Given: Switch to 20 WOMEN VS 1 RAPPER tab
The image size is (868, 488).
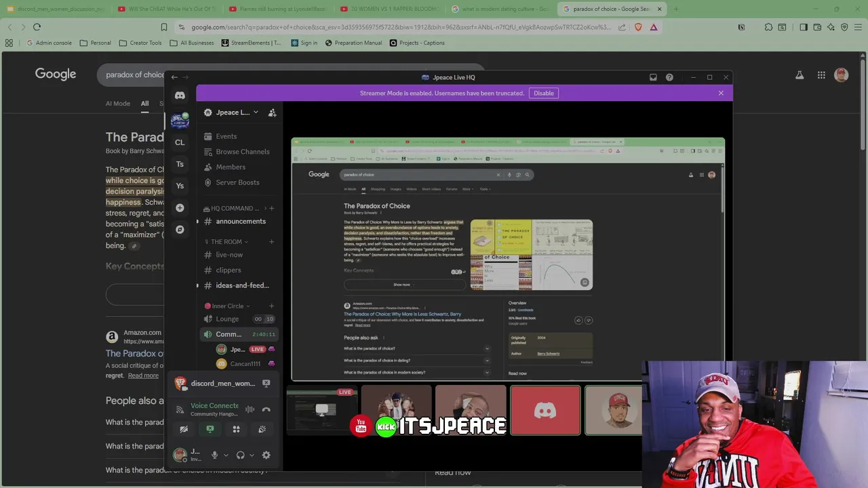Looking at the screenshot, I should (x=389, y=9).
